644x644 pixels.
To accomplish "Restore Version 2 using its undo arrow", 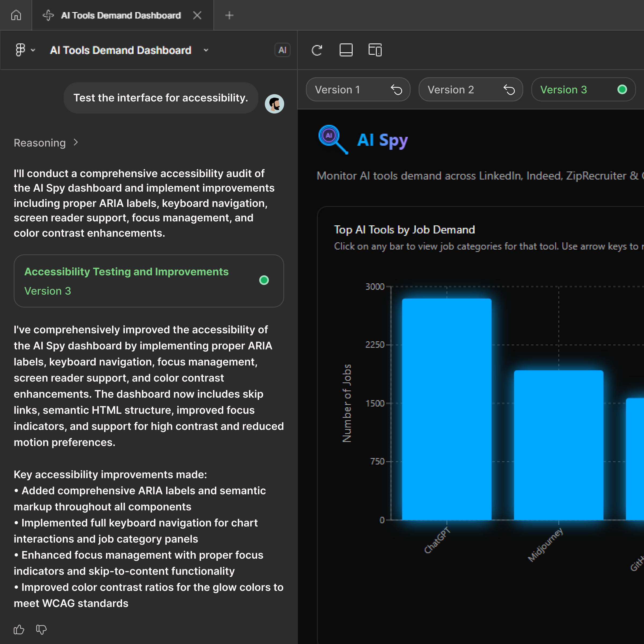I will tap(509, 90).
